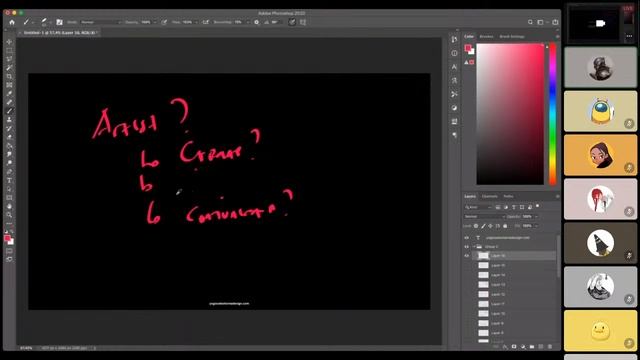Select Layer 10 in Layers panel

click(x=514, y=313)
